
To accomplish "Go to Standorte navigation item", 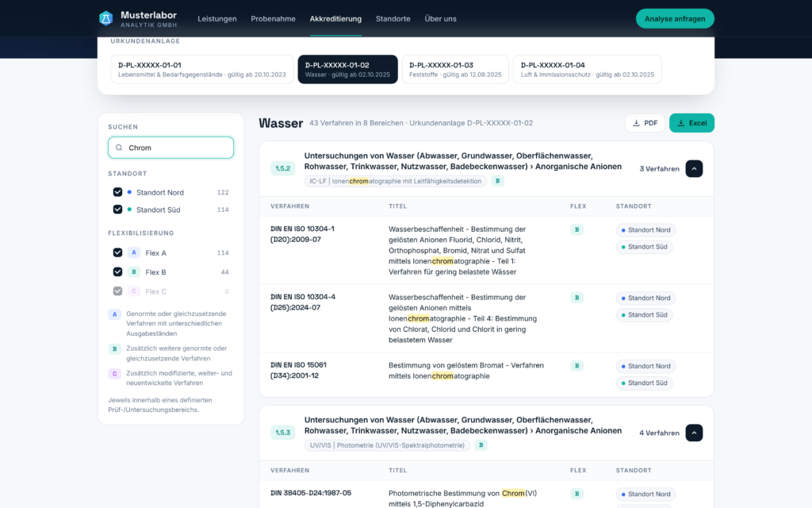I will pyautogui.click(x=393, y=19).
